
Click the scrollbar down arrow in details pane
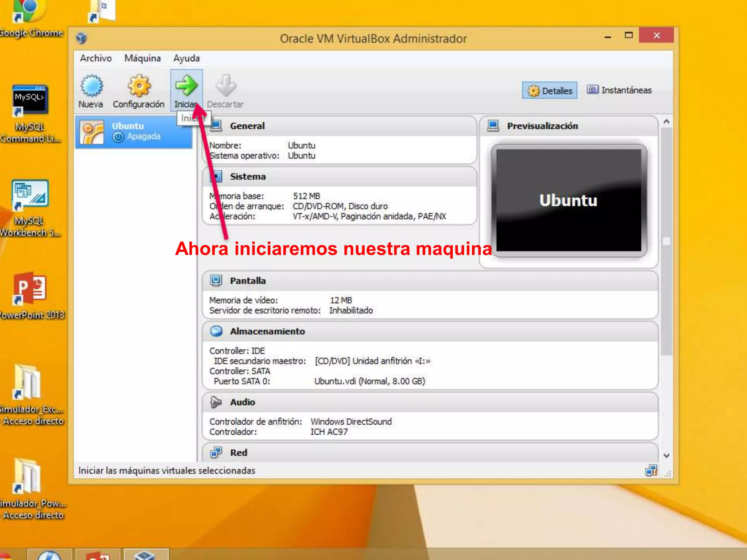tap(666, 455)
